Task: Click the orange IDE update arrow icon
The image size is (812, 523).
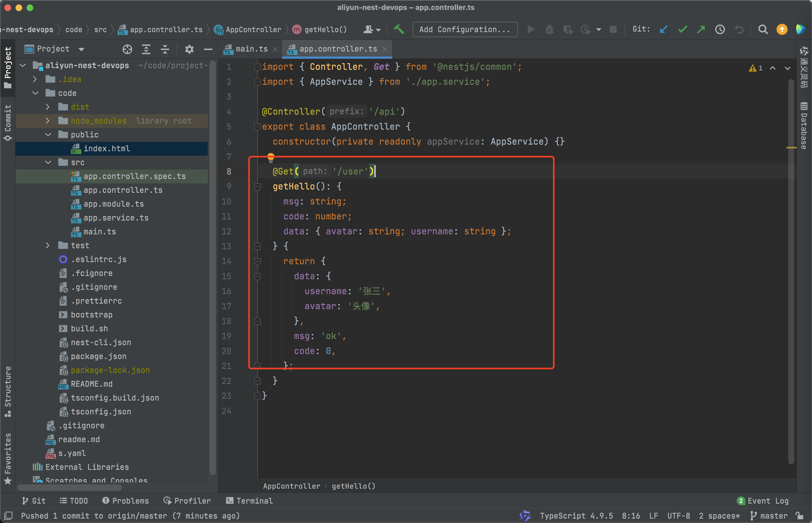Action: point(782,30)
